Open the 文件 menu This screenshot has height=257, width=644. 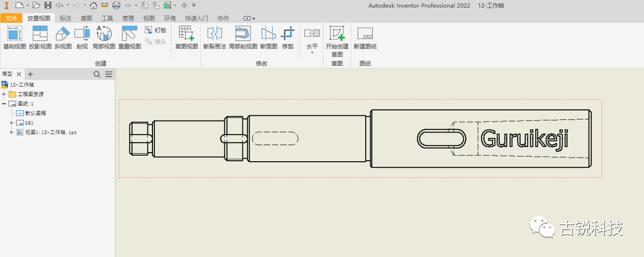click(11, 18)
